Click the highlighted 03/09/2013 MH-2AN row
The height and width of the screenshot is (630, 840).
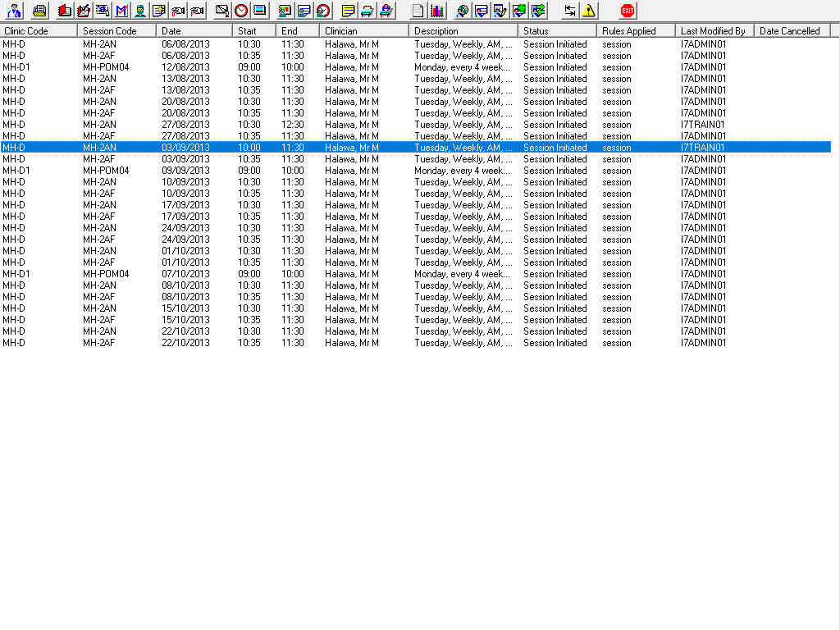[416, 148]
